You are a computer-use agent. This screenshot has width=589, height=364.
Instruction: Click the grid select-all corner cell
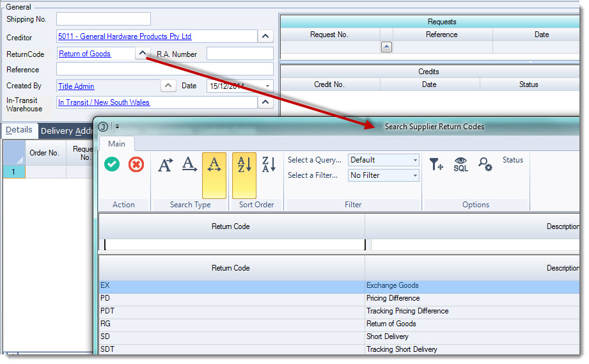(14, 153)
